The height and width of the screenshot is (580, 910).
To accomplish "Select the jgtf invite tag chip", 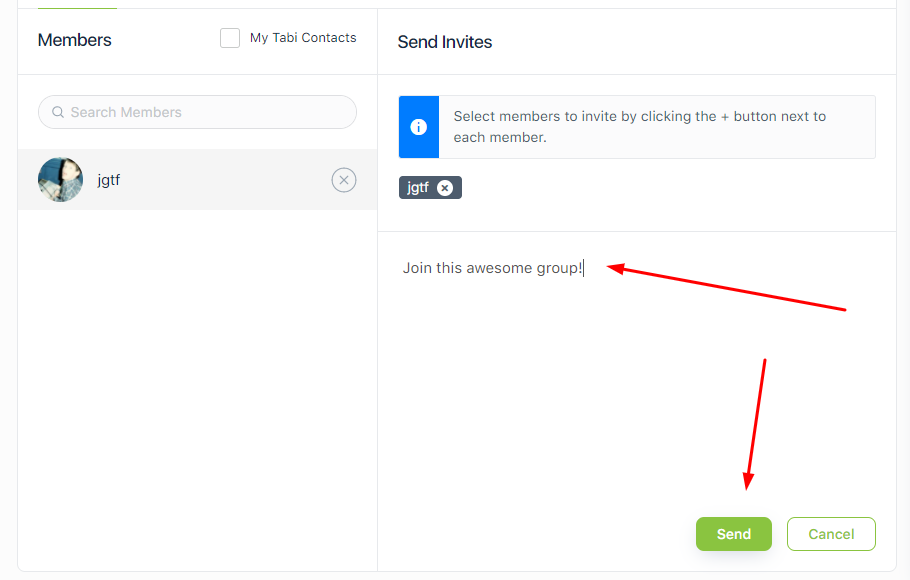I will (430, 188).
